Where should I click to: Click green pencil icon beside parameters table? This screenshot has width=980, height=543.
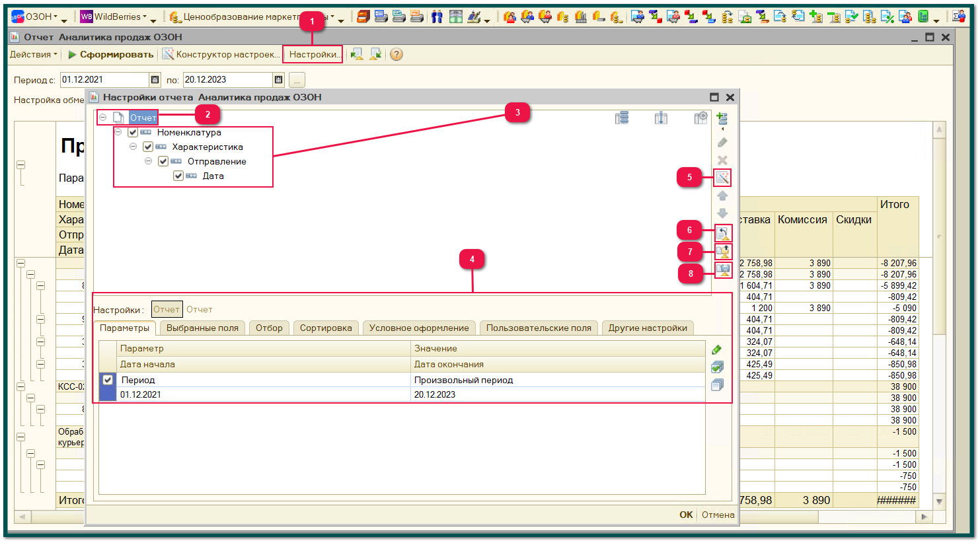pos(717,349)
